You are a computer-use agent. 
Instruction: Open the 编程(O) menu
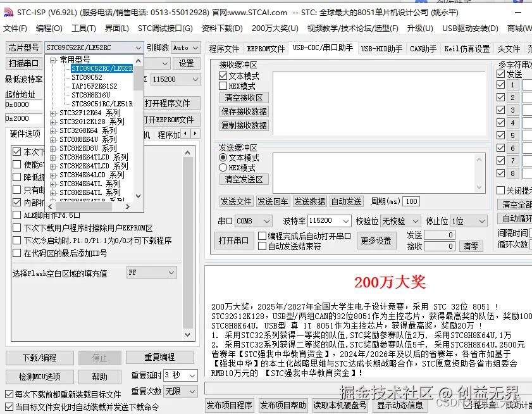pos(49,28)
